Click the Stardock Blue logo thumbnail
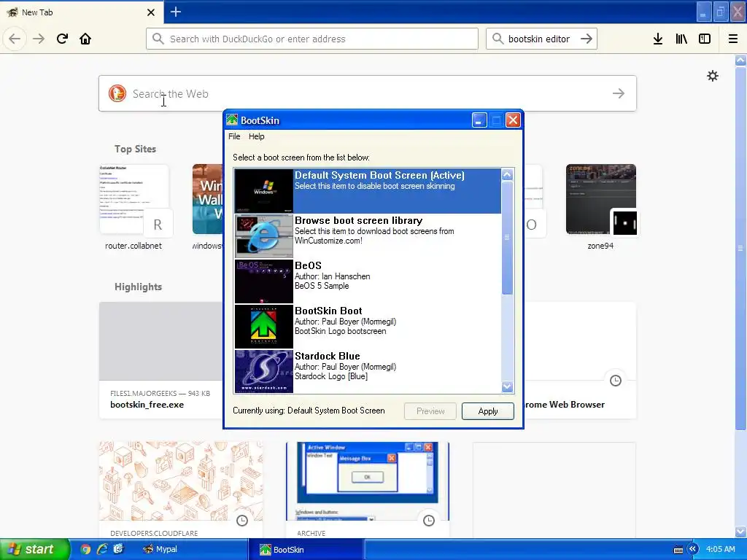The image size is (747, 560). click(264, 371)
